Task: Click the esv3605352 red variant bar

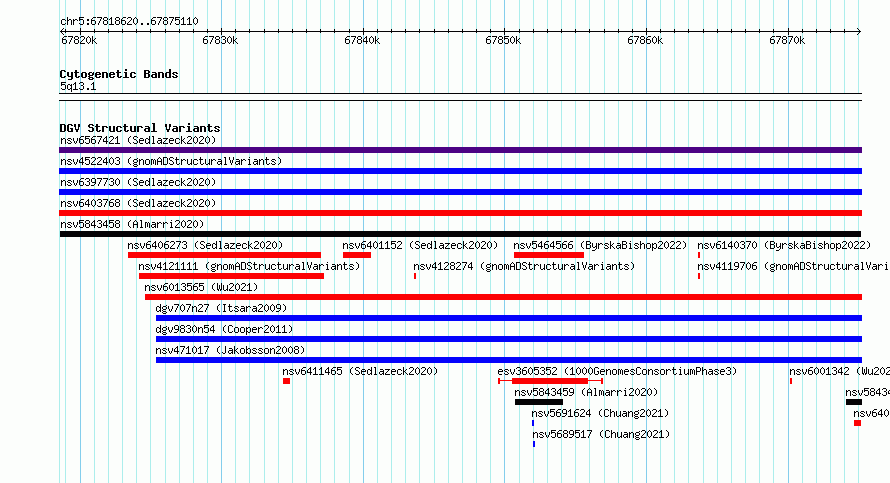Action: pos(549,381)
